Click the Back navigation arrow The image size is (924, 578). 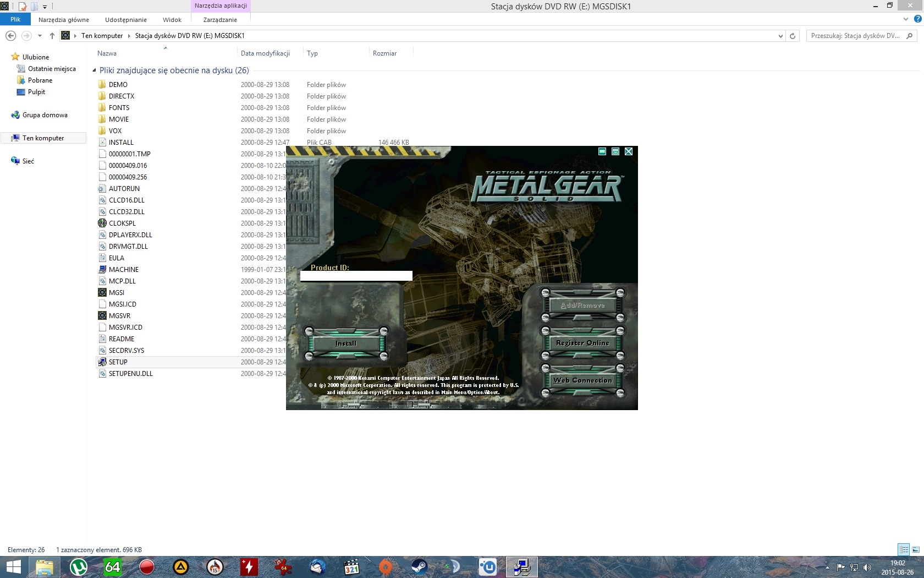point(10,36)
